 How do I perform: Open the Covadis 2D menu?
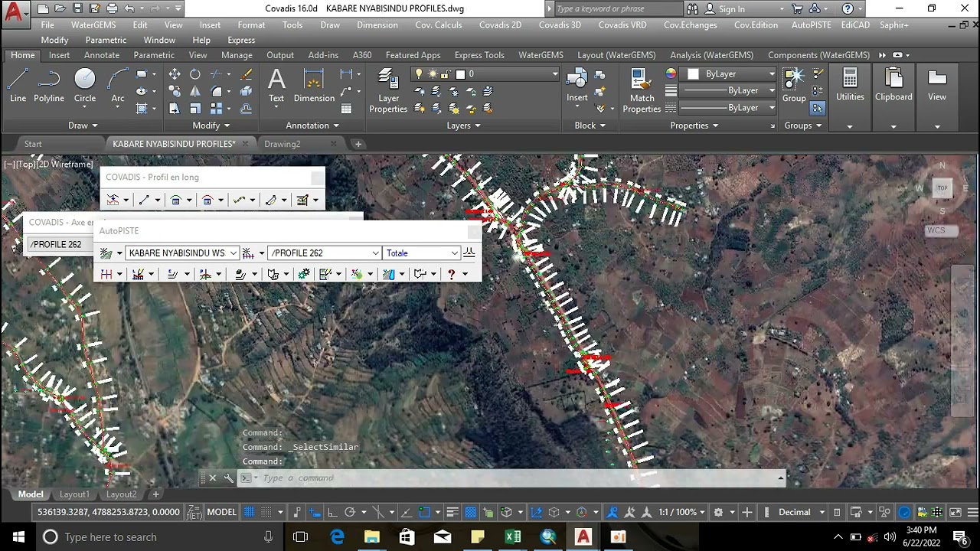click(x=500, y=25)
